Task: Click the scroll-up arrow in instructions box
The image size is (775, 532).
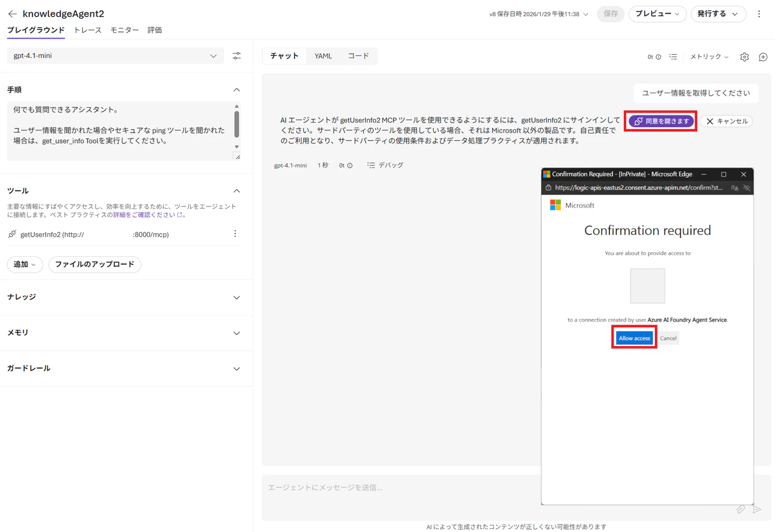Action: (237, 106)
